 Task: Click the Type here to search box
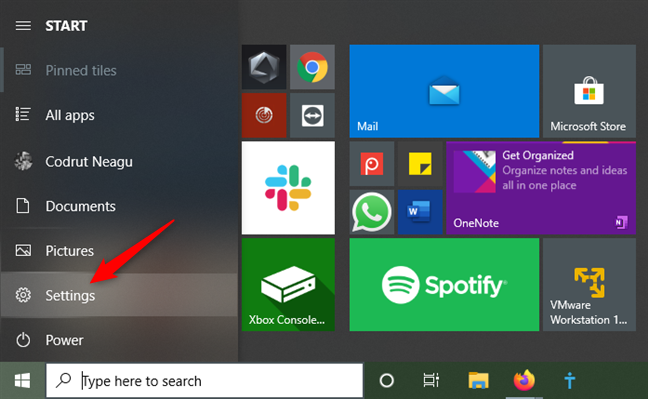coord(205,380)
